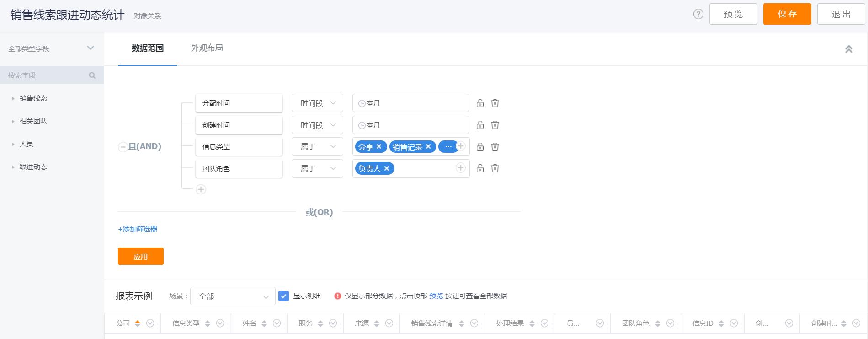
Task: Click the 退出 button
Action: [841, 14]
